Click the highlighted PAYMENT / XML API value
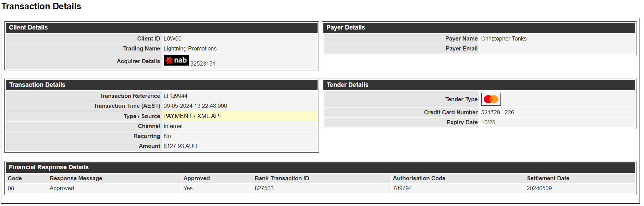The image size is (644, 206). click(192, 116)
